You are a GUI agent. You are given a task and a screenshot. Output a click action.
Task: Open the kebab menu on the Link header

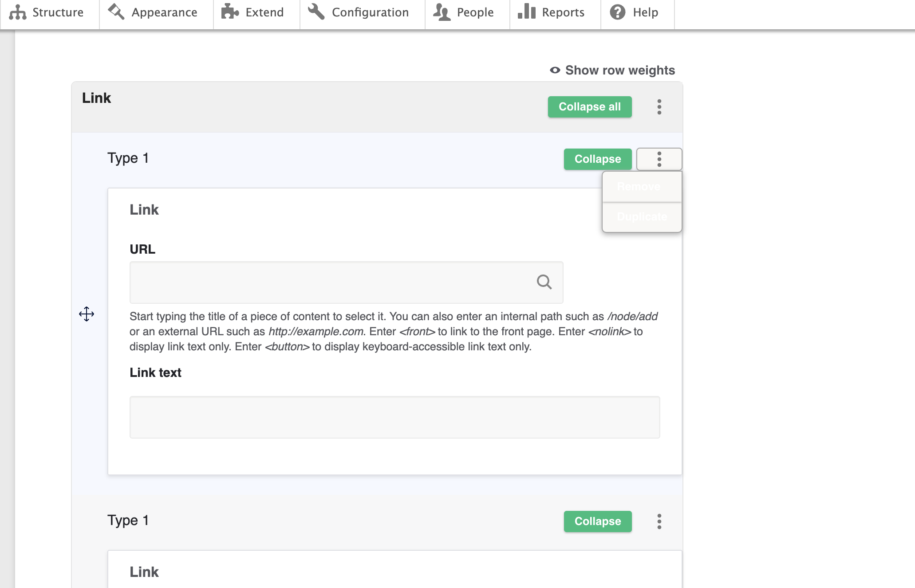pos(659,106)
